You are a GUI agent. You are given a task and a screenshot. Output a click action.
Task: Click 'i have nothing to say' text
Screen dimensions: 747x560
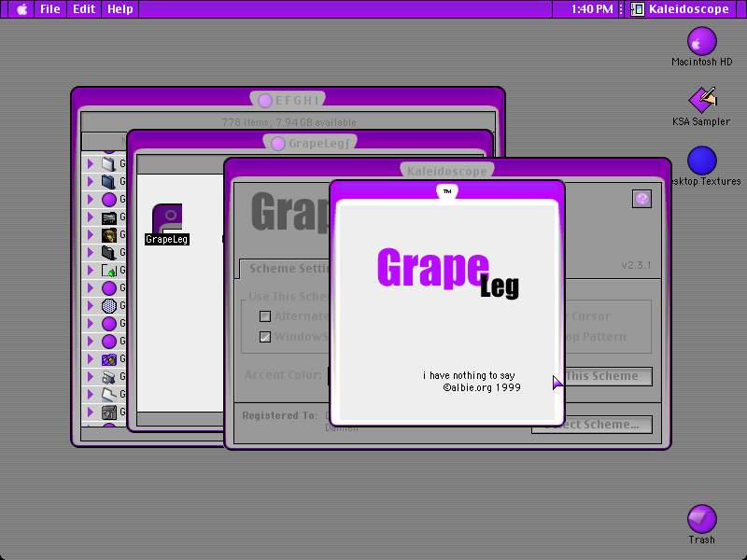[x=469, y=375]
